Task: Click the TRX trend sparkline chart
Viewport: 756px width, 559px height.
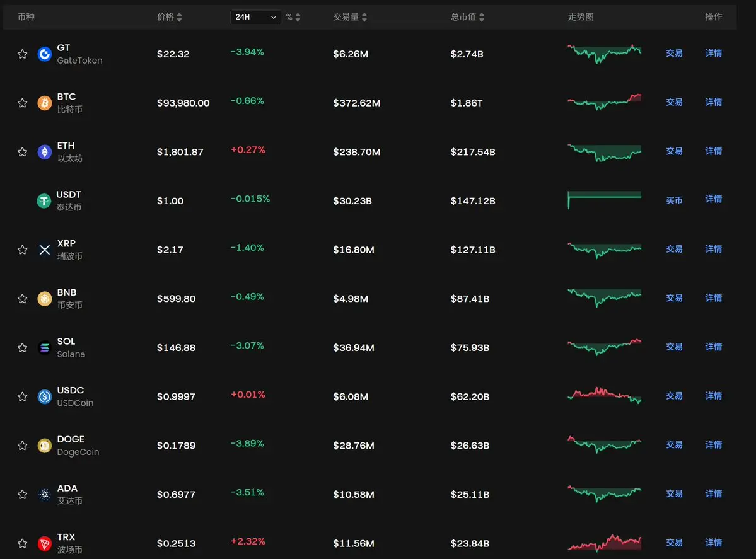Action: coord(605,543)
